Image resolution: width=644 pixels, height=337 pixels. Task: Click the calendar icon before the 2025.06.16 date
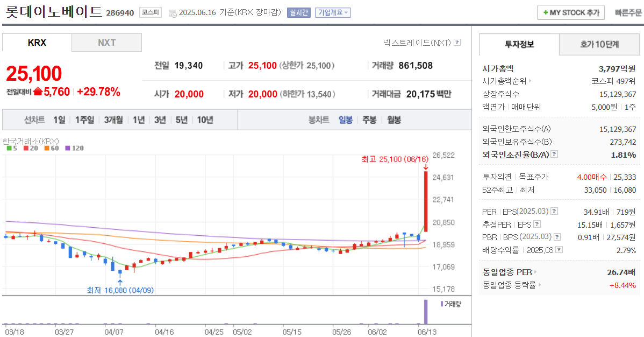click(173, 12)
